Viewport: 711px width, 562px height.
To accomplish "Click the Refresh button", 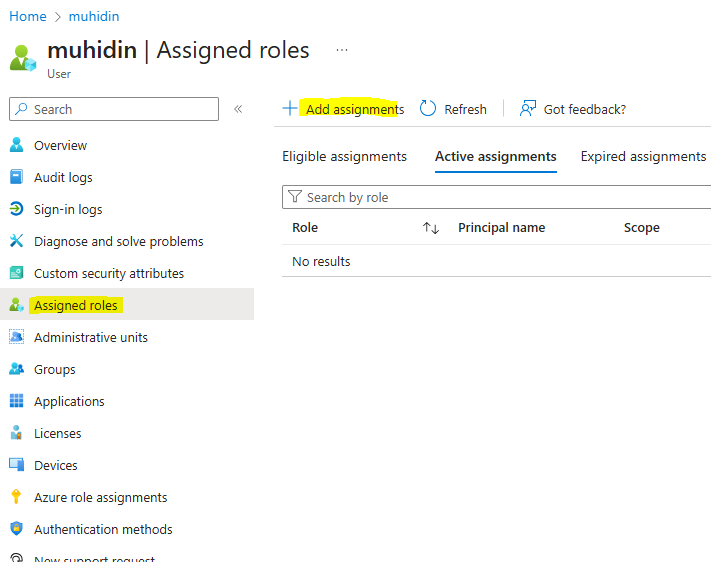I will click(x=453, y=109).
